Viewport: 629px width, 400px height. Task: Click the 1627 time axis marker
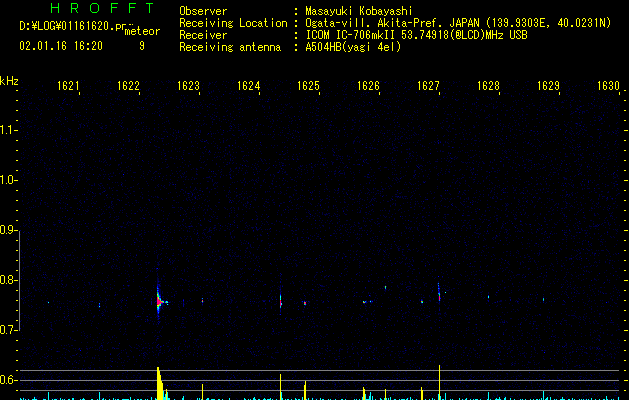coord(428,86)
